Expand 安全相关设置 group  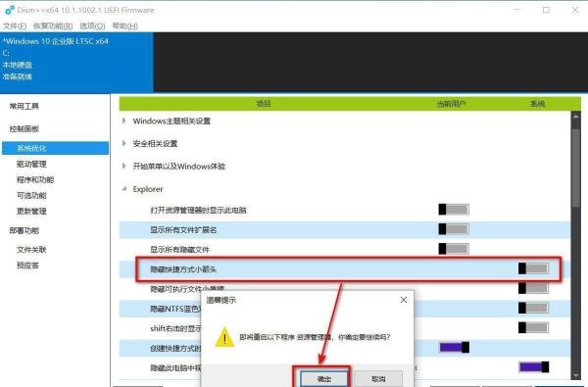(124, 143)
